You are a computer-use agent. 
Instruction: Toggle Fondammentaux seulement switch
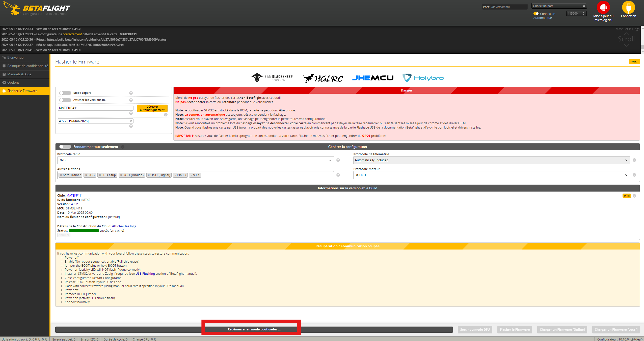pos(65,147)
